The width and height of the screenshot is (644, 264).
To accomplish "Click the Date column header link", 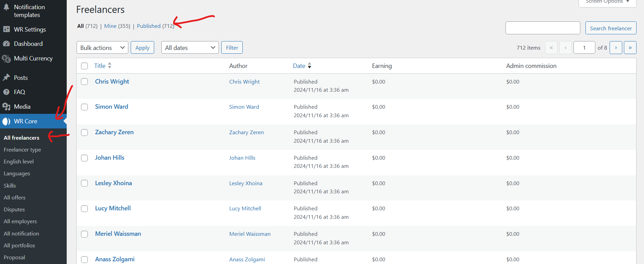I will click(x=299, y=66).
